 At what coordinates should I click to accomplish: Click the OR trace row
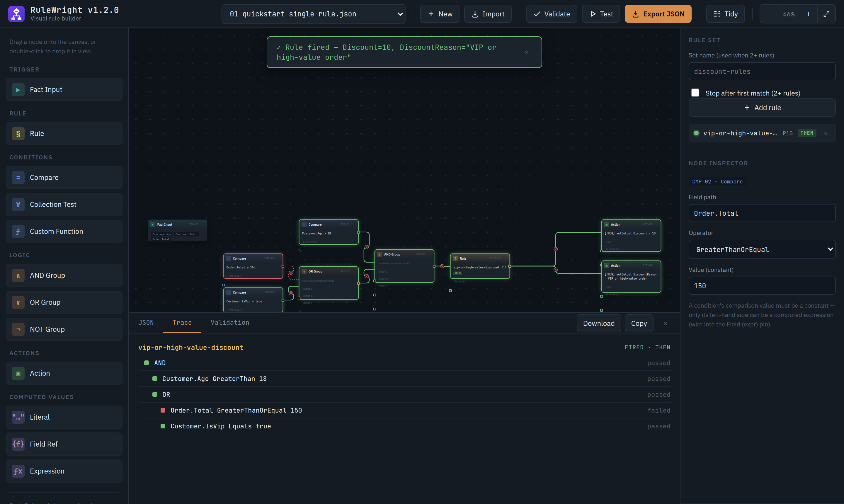(404, 395)
